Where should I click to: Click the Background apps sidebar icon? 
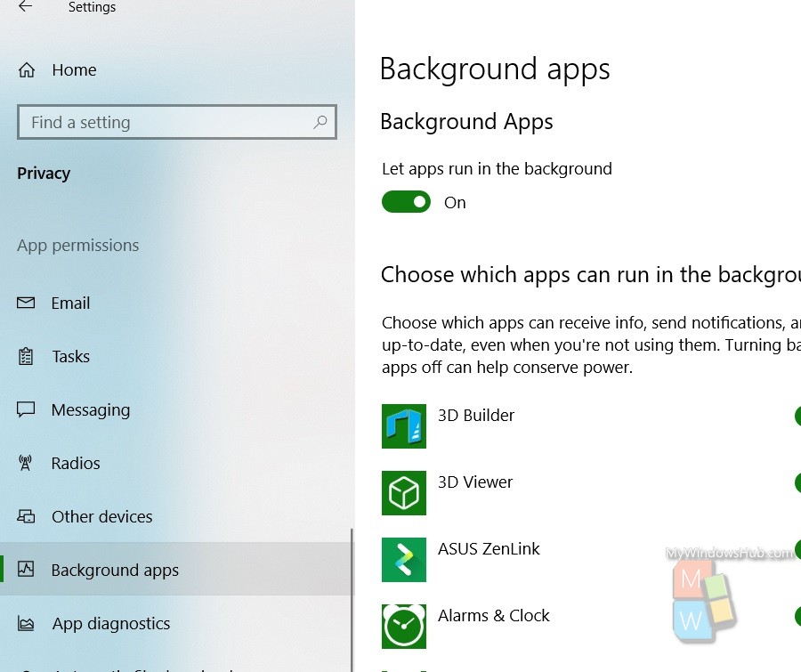(26, 569)
